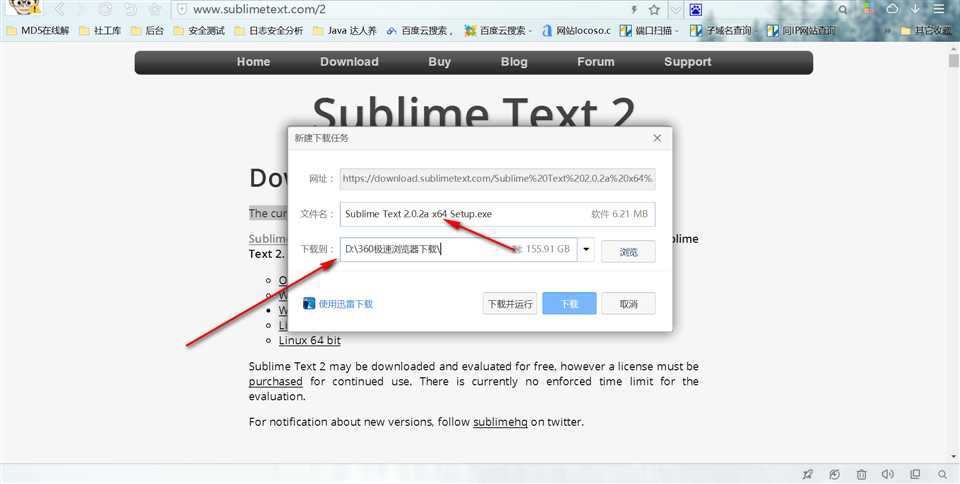Go to the Home nav item
This screenshot has height=484, width=960.
[253, 62]
